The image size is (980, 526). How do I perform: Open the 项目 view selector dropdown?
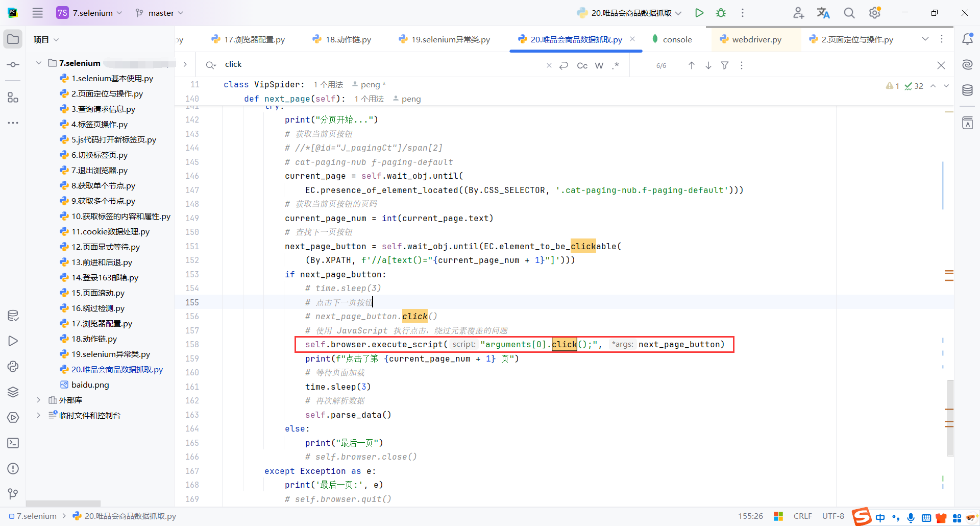(46, 39)
